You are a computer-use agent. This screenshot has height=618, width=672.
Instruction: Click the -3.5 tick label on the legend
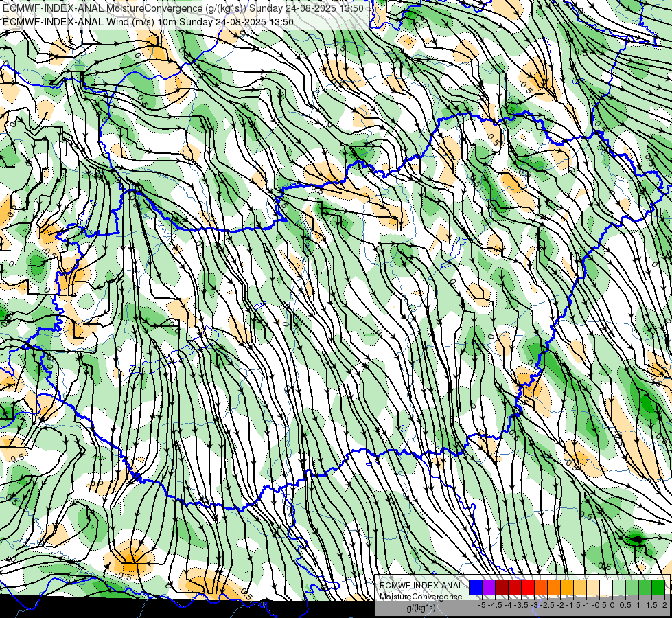click(521, 605)
